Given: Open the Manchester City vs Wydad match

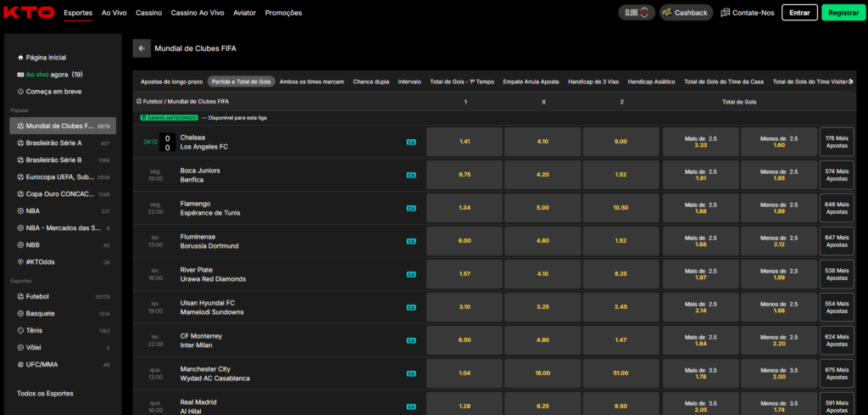Looking at the screenshot, I should coord(214,373).
